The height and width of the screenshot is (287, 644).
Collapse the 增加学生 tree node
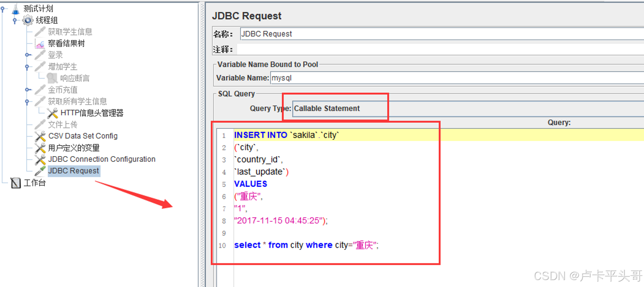click(x=27, y=66)
